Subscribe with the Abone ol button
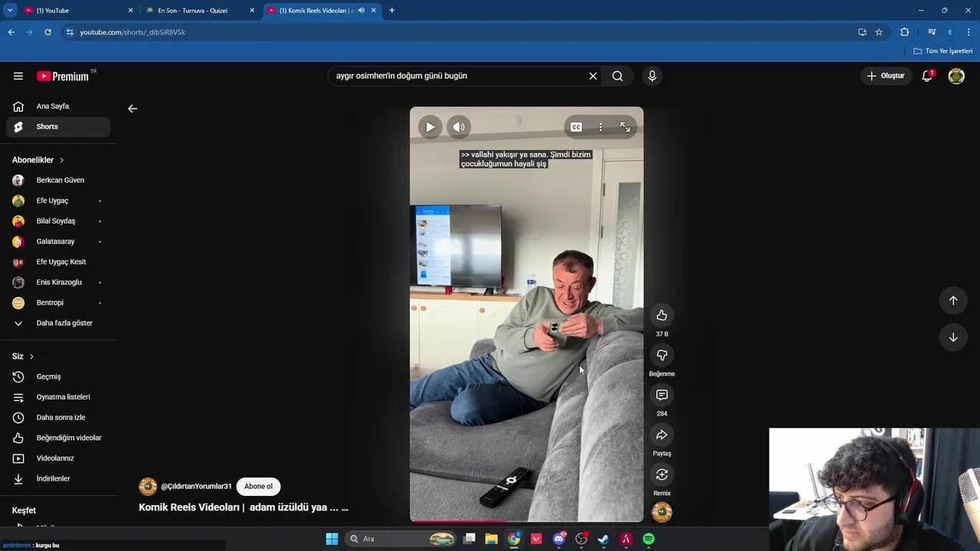Screen dimensions: 980x551 pos(258,486)
